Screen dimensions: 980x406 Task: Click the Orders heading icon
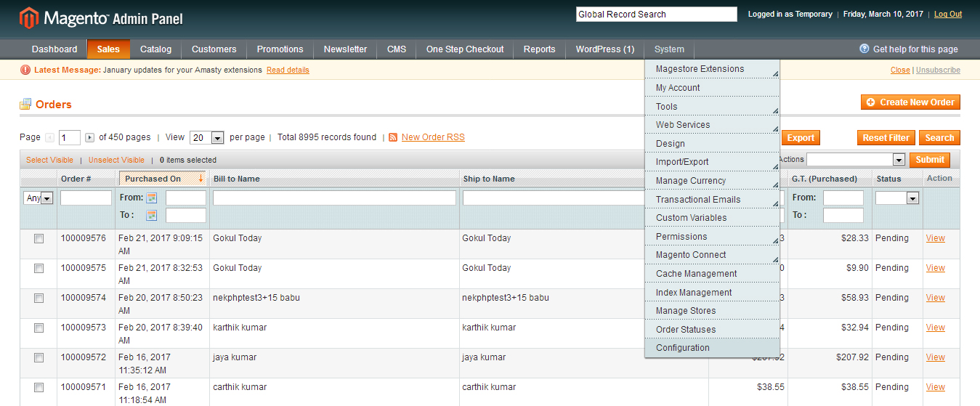25,104
